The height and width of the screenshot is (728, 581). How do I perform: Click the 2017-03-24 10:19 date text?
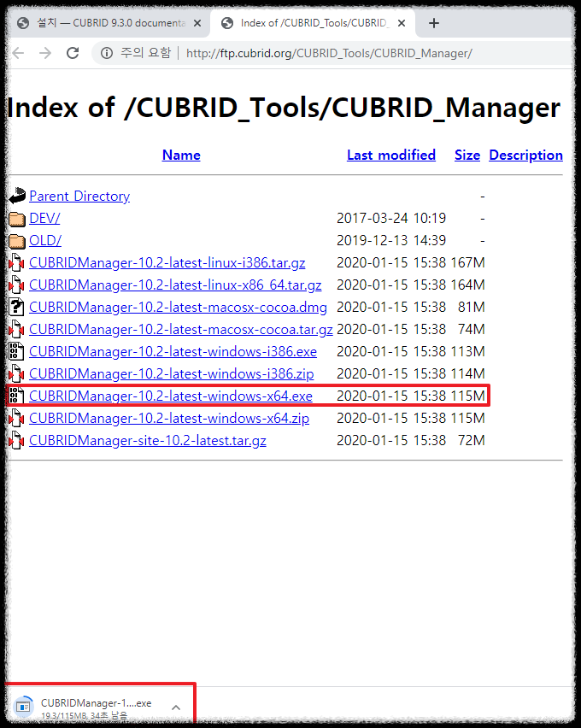tap(391, 218)
